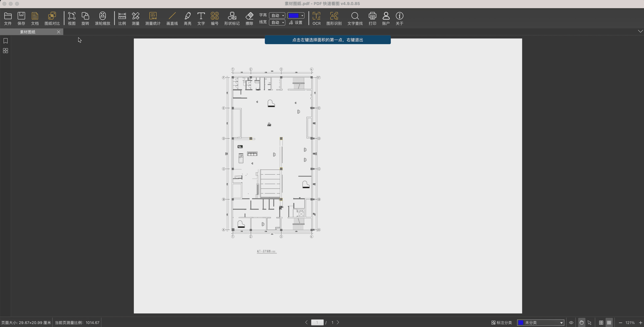Open the 图纸对比 drawing compare tool
The image size is (644, 327).
click(x=52, y=18)
